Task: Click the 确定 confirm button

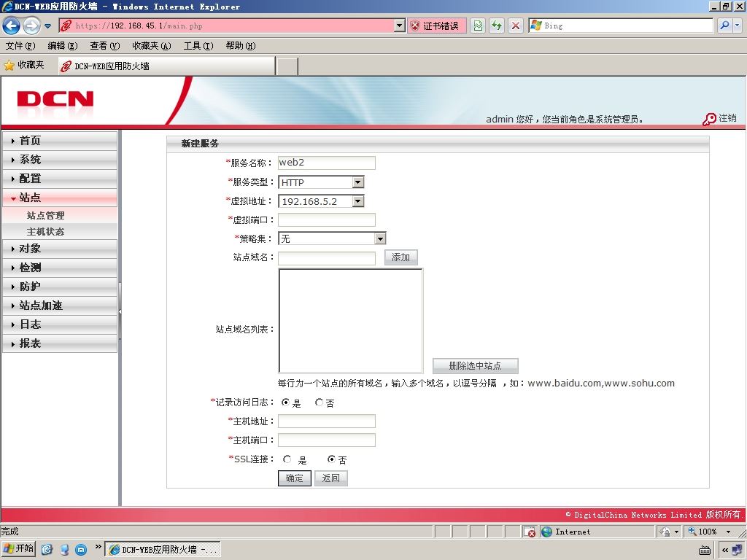Action: (x=295, y=478)
